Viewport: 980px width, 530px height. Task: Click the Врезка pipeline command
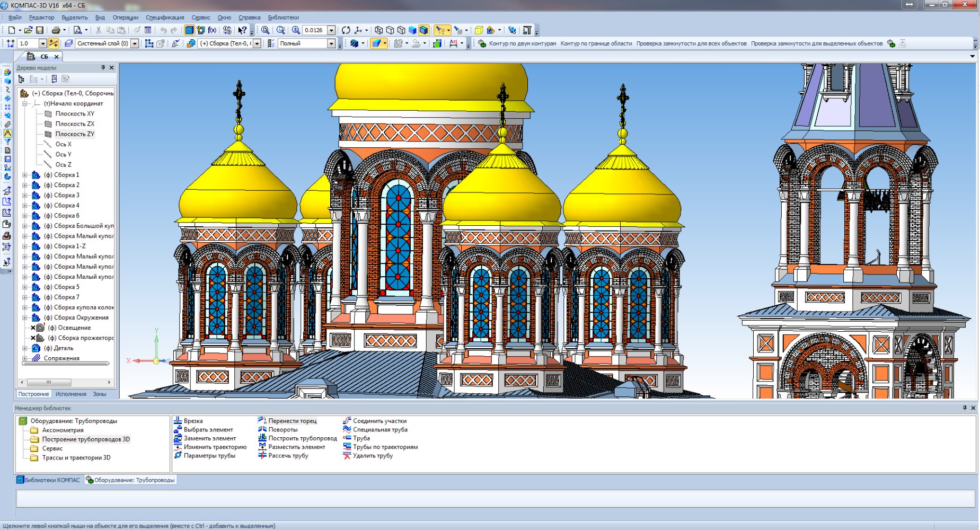coord(193,421)
